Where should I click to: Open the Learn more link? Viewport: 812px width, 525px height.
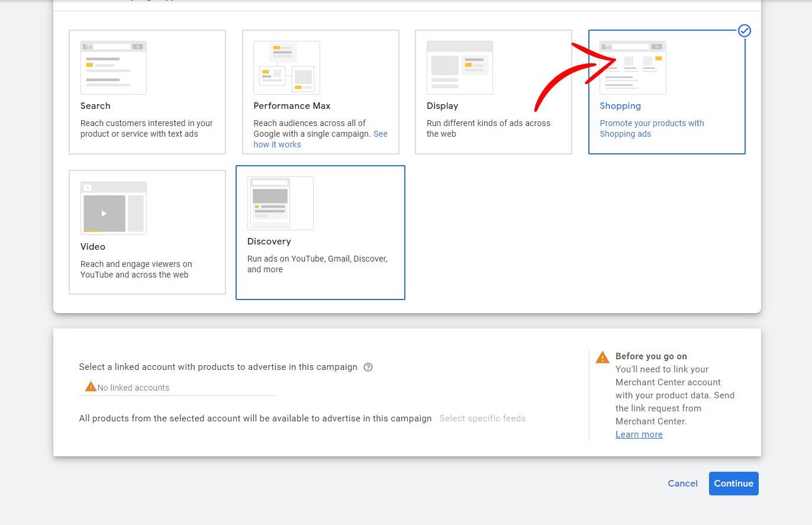639,434
